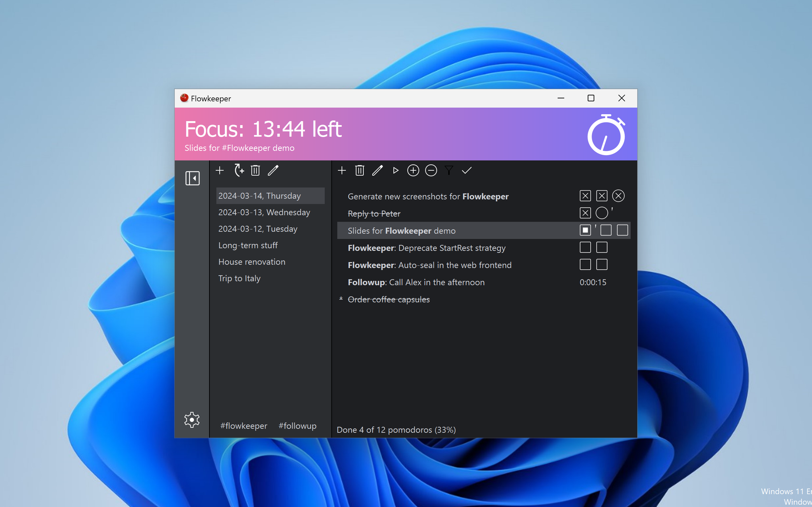Click first pomodoro of Deprecate StartRest strategy
Image resolution: width=812 pixels, height=507 pixels.
click(585, 248)
